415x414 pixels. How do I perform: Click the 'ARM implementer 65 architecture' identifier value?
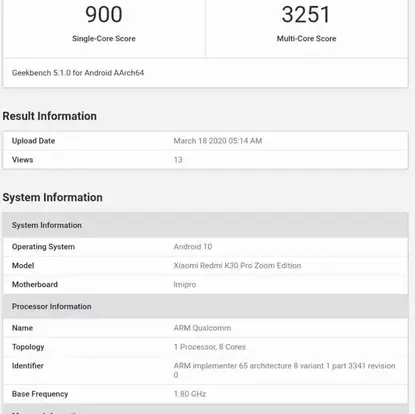(x=284, y=370)
